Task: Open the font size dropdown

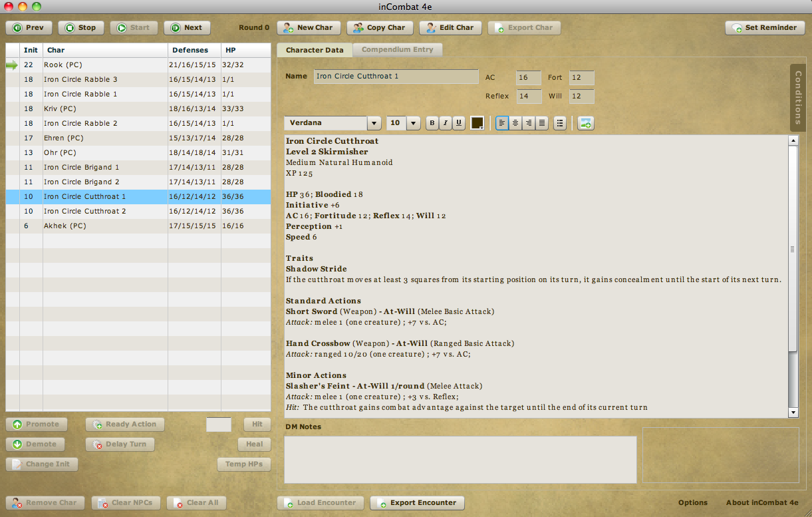Action: (413, 123)
